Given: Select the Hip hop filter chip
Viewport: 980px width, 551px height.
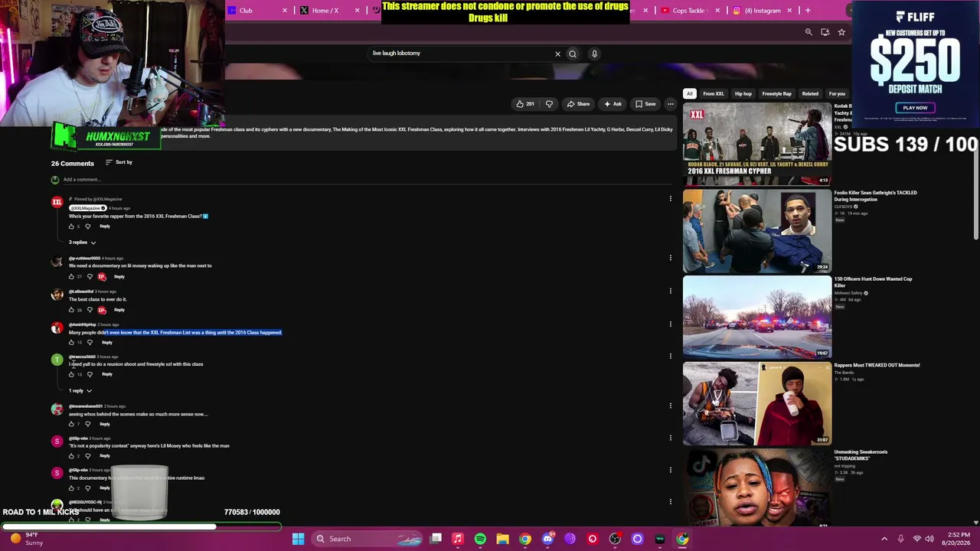Looking at the screenshot, I should tap(743, 93).
